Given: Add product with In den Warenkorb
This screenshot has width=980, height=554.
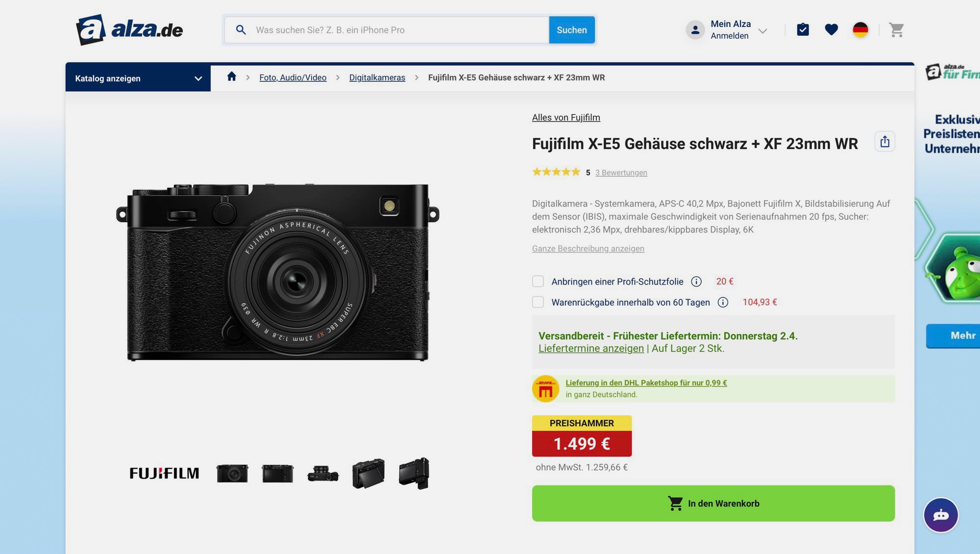Looking at the screenshot, I should 713,504.
